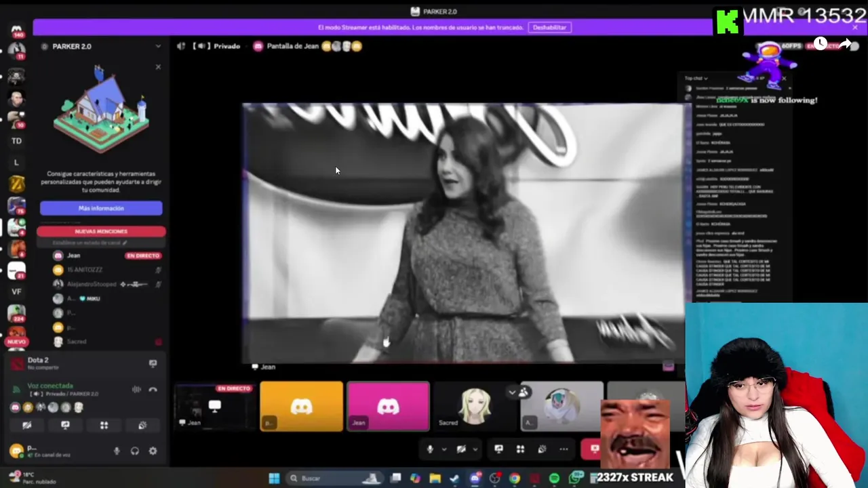Open noise suppression waveform icon
Viewport: 868px width, 488px height.
136,389
